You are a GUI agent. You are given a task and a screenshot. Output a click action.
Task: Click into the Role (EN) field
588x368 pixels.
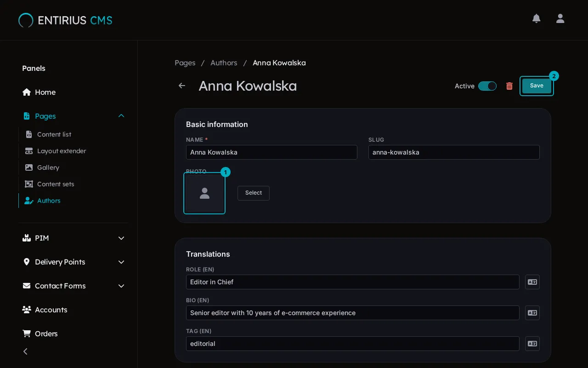pyautogui.click(x=353, y=282)
